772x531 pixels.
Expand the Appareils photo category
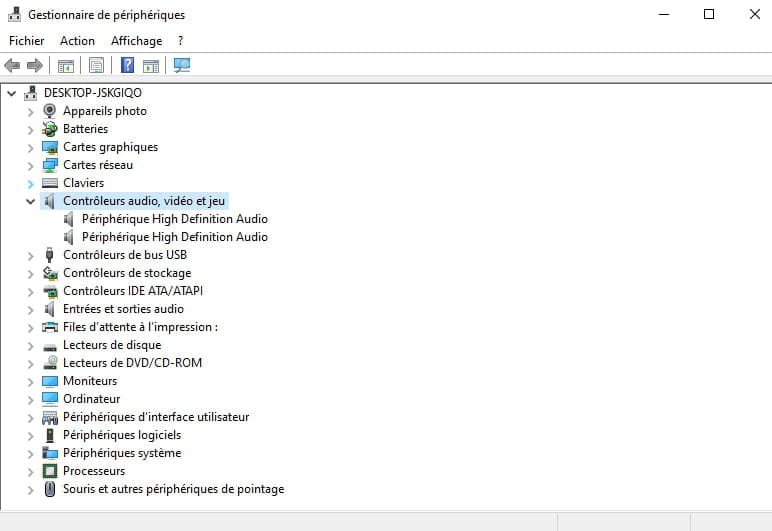(31, 112)
